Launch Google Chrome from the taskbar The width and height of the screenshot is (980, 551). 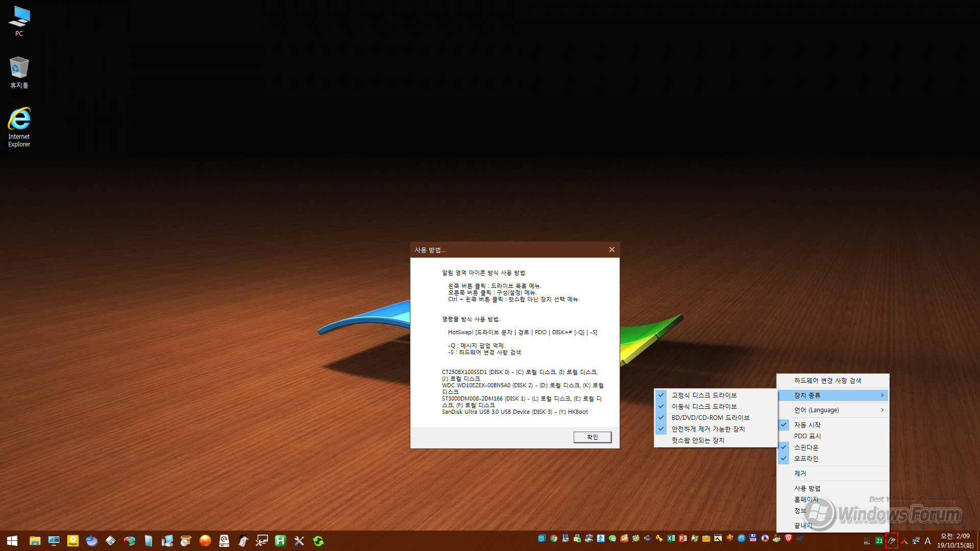click(554, 538)
